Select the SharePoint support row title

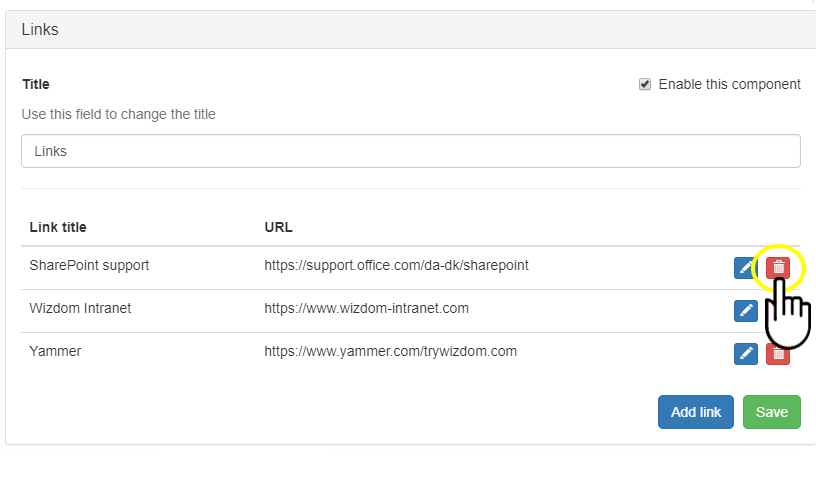(89, 266)
